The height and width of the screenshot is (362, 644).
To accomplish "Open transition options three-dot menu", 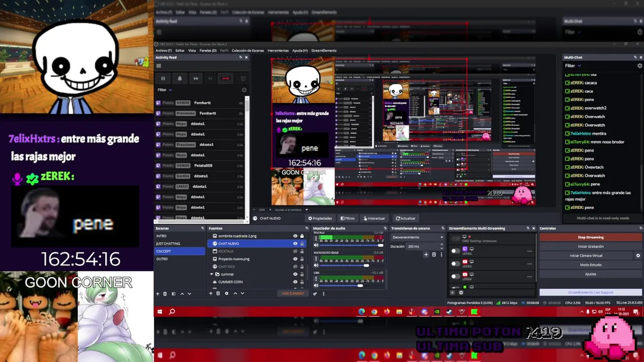I will [x=442, y=254].
